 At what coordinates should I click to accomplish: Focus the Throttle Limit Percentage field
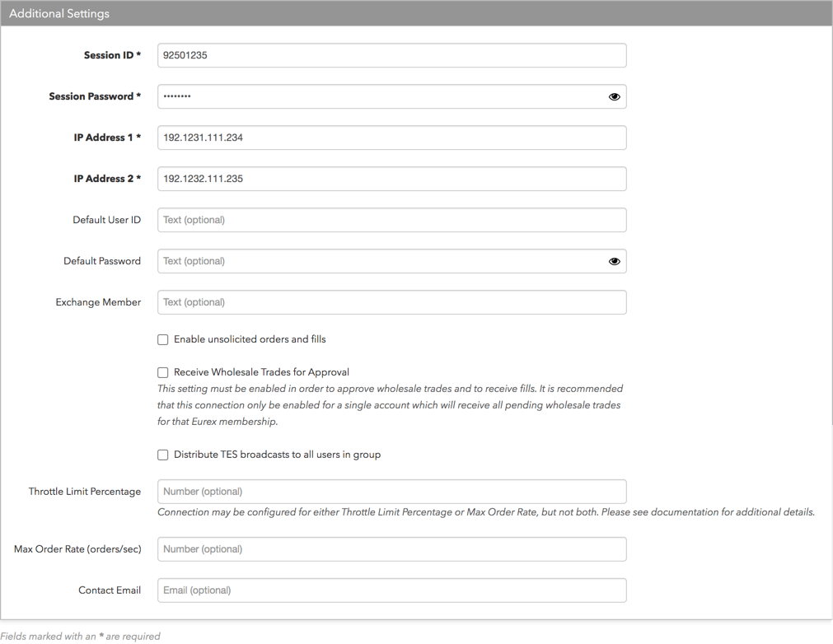(x=392, y=492)
